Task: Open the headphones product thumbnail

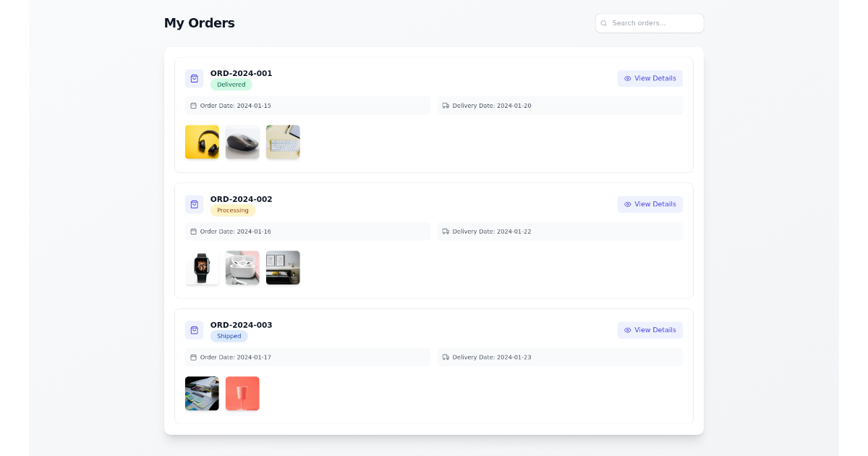Action: coord(202,142)
